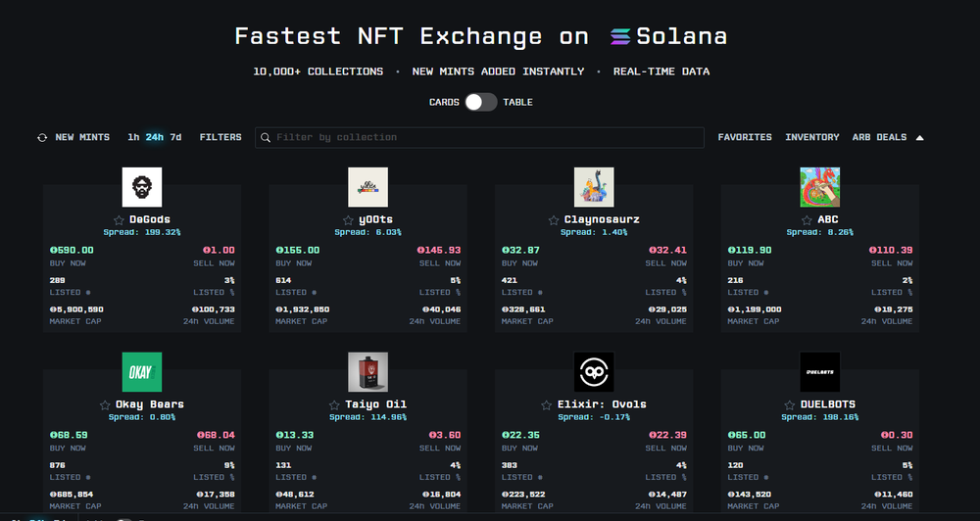Open the ABC collection artwork
Viewport: 980px width, 521px height.
[820, 187]
